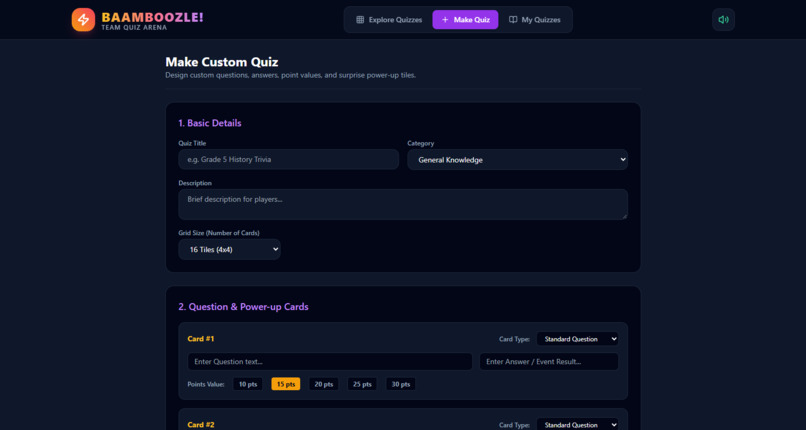806x430 pixels.
Task: Open Card #2 Card Type dropdown
Action: 578,424
